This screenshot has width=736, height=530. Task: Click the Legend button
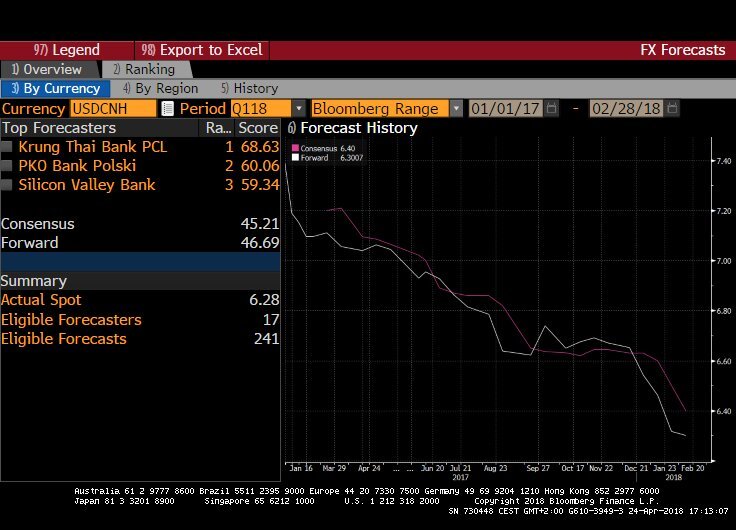click(x=66, y=50)
